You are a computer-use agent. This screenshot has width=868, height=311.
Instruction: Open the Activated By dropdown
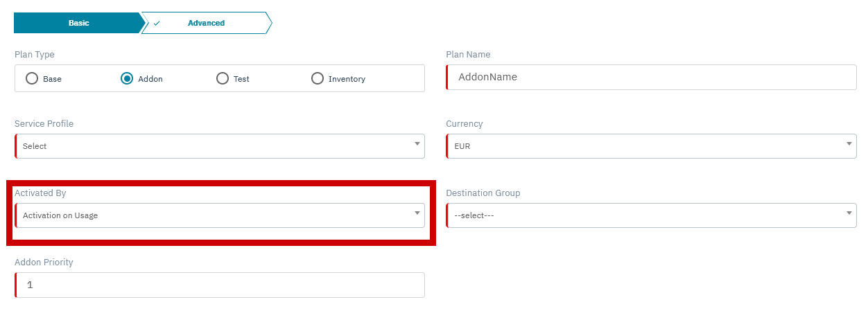(x=219, y=215)
